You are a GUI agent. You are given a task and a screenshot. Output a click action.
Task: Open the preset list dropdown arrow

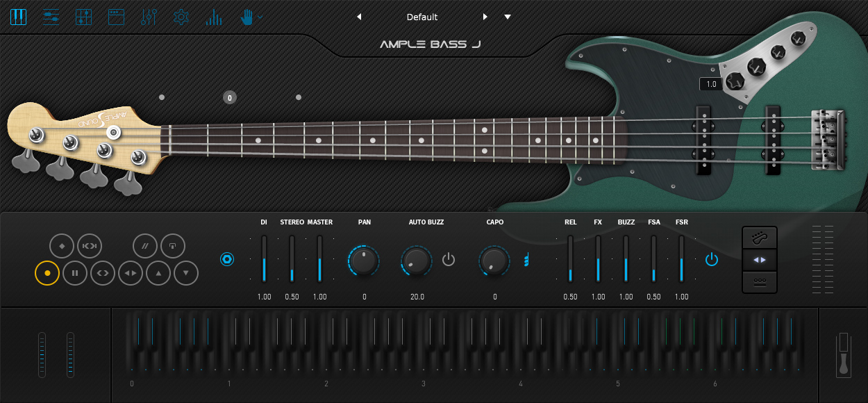[x=508, y=17]
